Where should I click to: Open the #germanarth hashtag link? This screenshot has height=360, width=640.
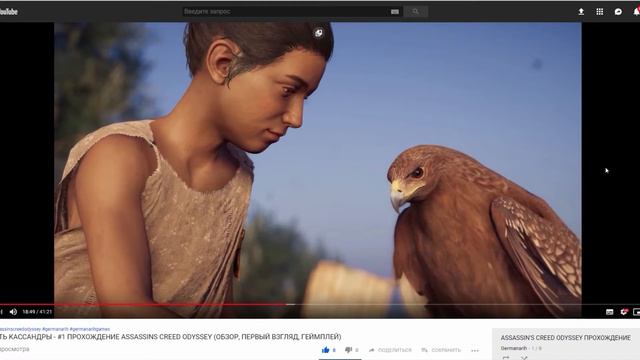point(55,329)
